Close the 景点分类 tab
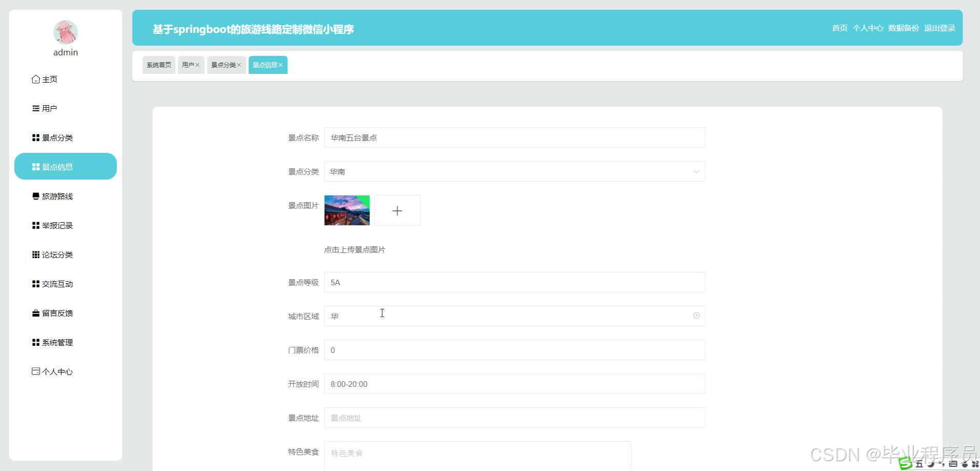The width and height of the screenshot is (980, 471). (x=239, y=65)
